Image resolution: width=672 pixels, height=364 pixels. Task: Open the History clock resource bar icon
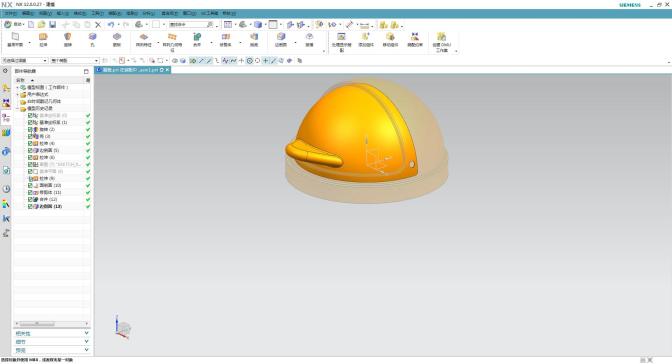point(6,189)
